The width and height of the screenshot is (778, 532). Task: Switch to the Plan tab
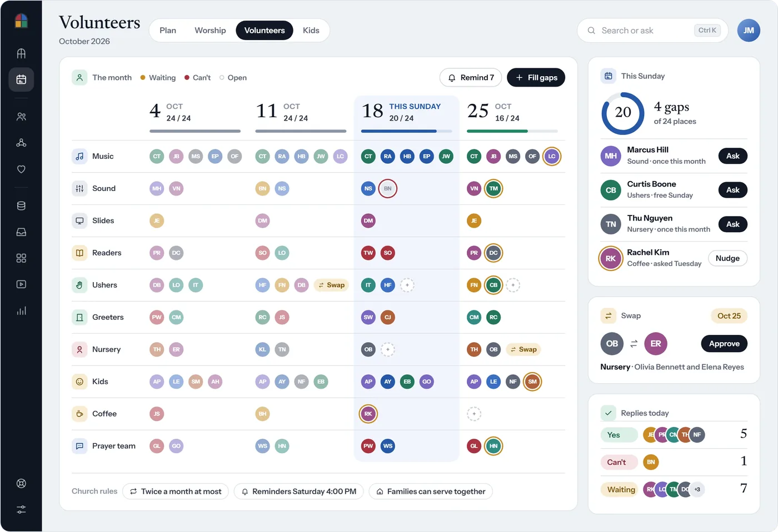pyautogui.click(x=168, y=31)
